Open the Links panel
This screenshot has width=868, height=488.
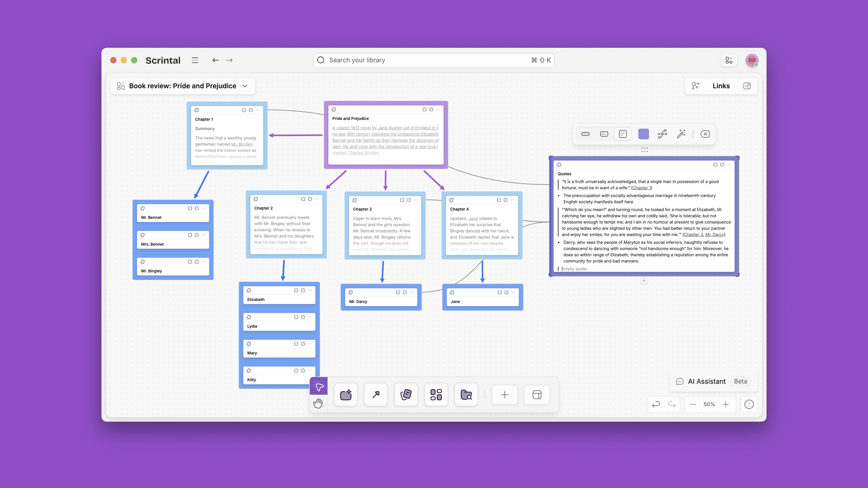[x=721, y=86]
